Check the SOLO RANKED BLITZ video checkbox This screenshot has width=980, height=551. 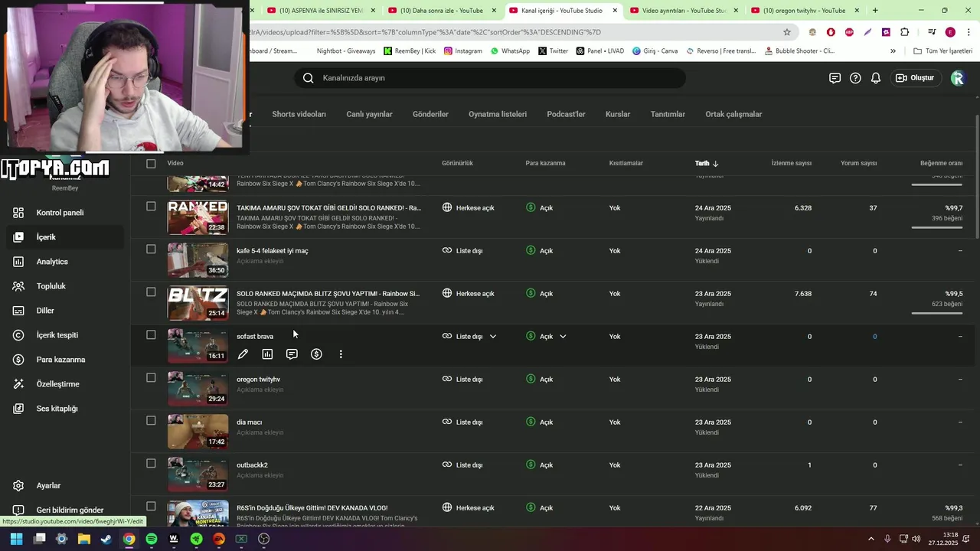[151, 292]
